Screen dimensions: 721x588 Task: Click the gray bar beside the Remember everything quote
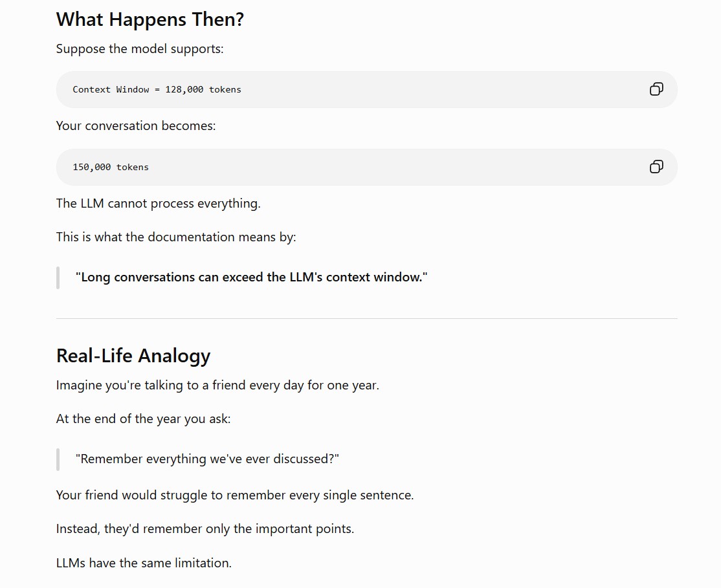point(58,459)
